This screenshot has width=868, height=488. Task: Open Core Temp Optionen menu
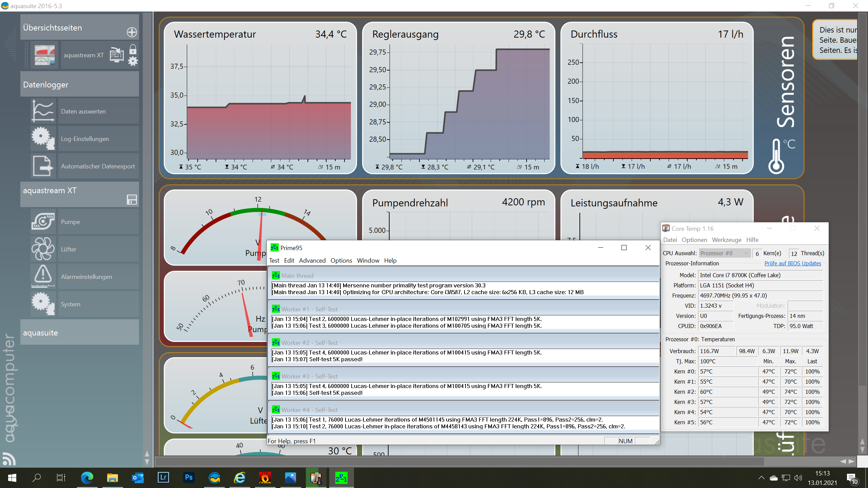(x=694, y=240)
